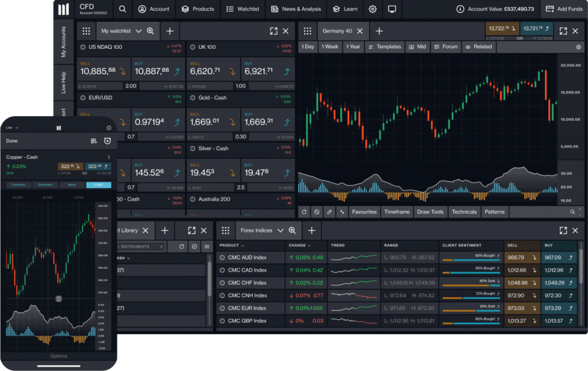Open the settings gear in top bar

click(372, 9)
